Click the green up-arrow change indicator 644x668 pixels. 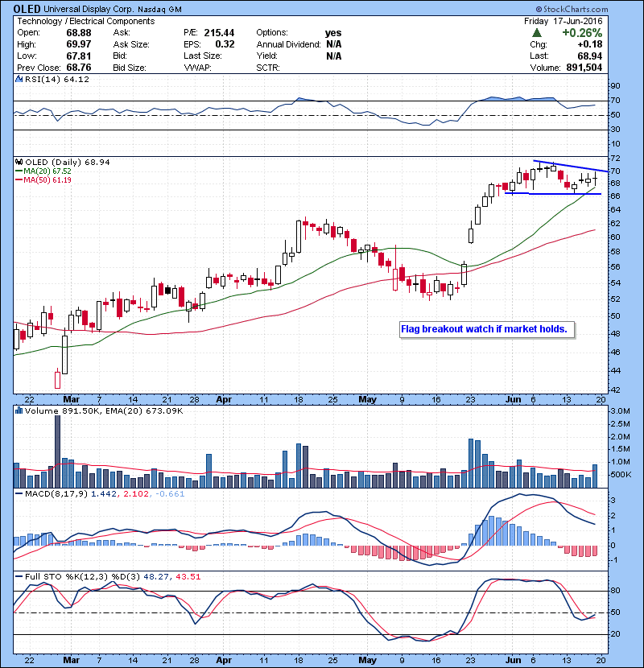537,33
